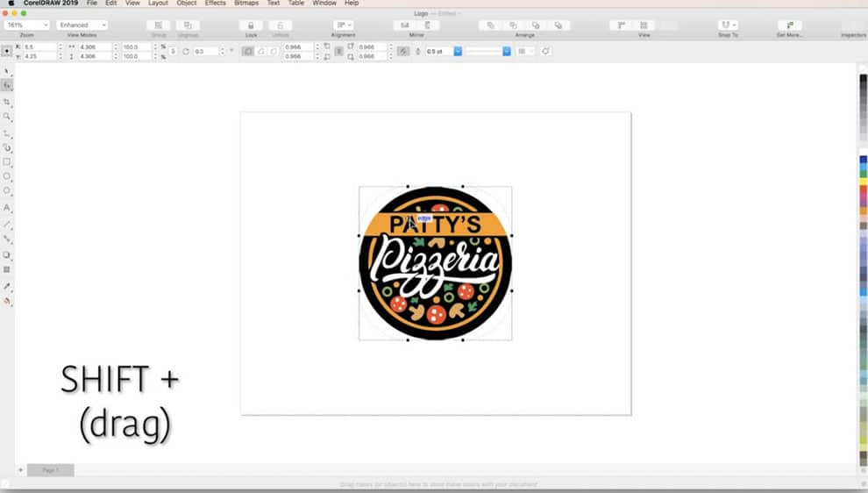The height and width of the screenshot is (493, 868).
Task: Select the Parallel Dimension line tool
Action: click(x=7, y=225)
